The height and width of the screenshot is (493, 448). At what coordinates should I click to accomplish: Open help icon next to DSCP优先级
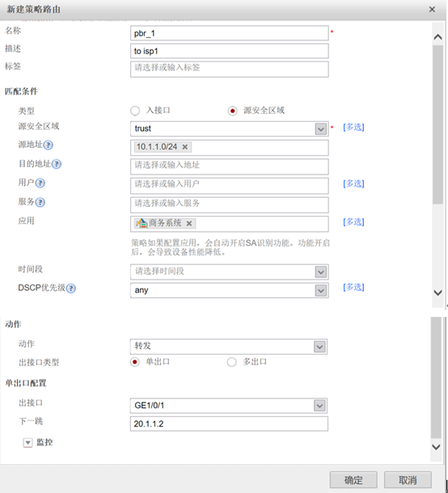[71, 289]
